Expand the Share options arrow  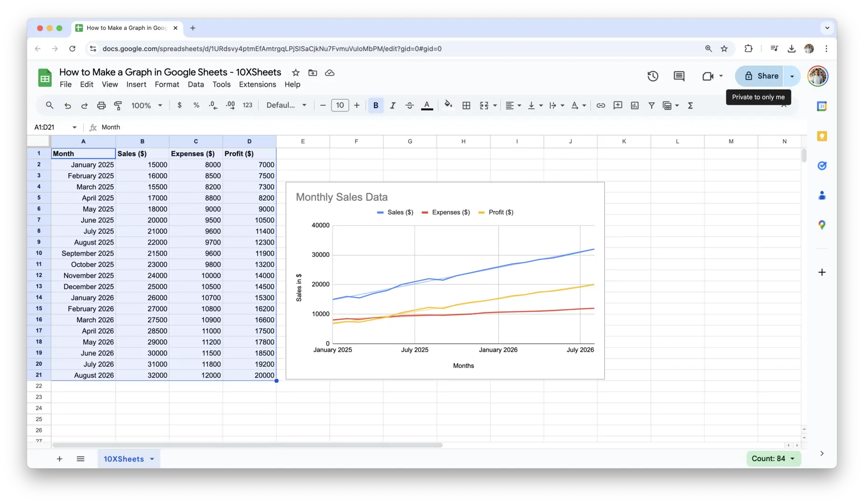[792, 76]
